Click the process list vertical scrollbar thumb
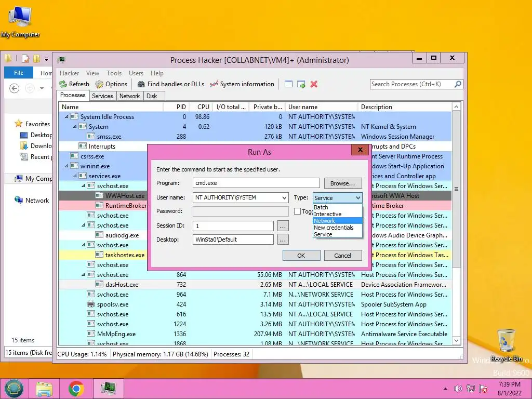Viewport: 532px width, 399px height. pyautogui.click(x=456, y=189)
